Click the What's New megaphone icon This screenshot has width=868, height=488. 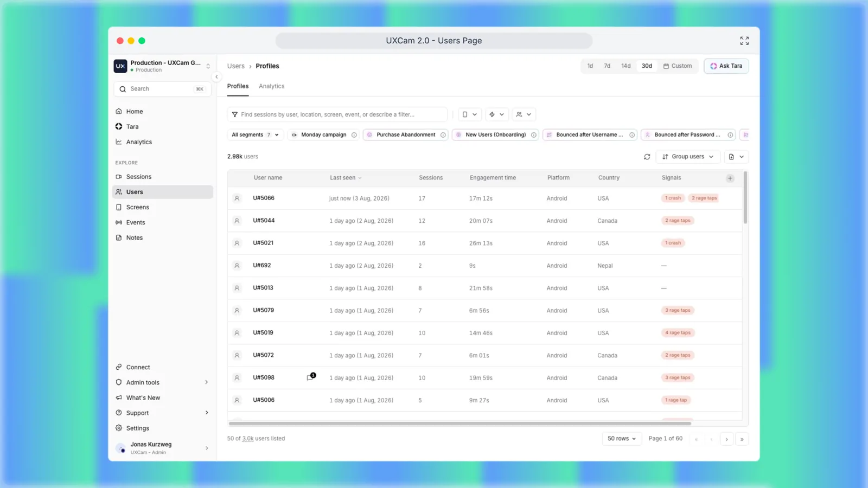coord(119,397)
